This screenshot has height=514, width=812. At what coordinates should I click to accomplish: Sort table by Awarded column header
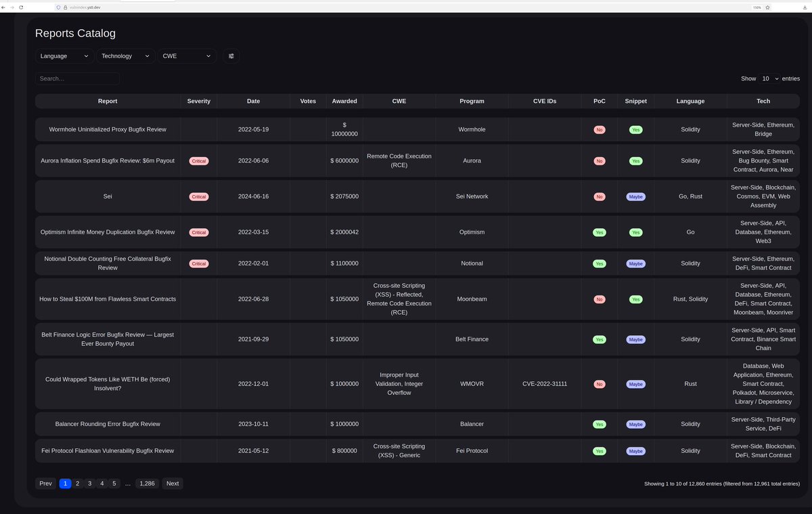[x=344, y=101]
